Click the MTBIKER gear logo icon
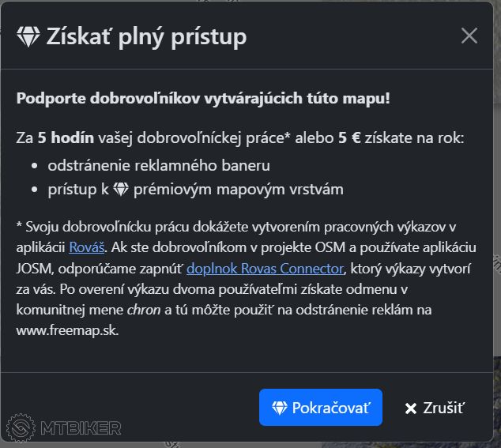Screen dimensions: 501x448 (x=23, y=427)
